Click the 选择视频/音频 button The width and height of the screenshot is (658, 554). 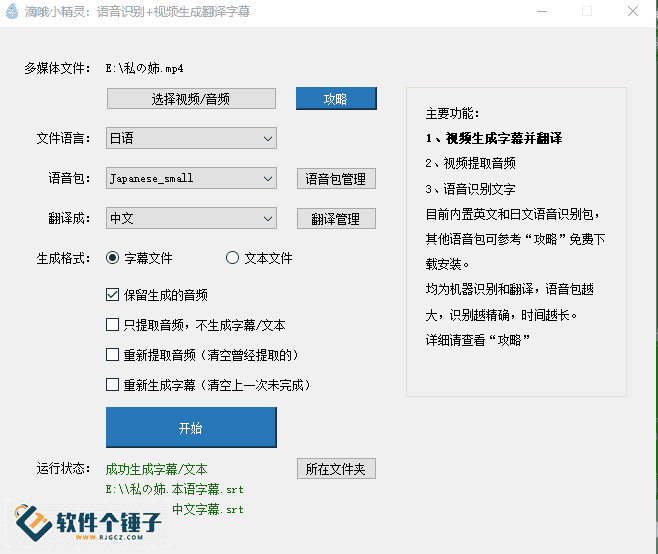coord(191,99)
